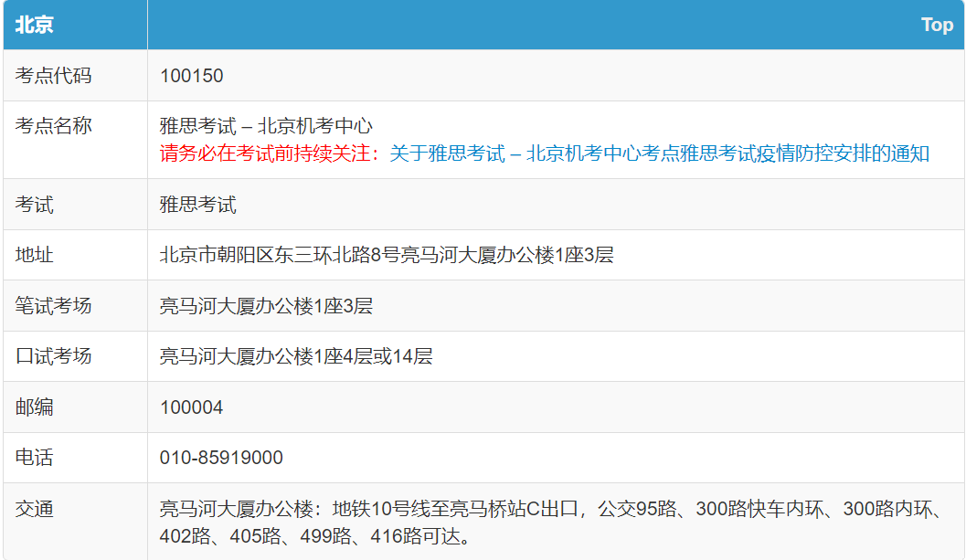The width and height of the screenshot is (966, 560).
Task: Click the 亮马河大厦办公楼1座3层 written test venue
Action: (x=266, y=306)
